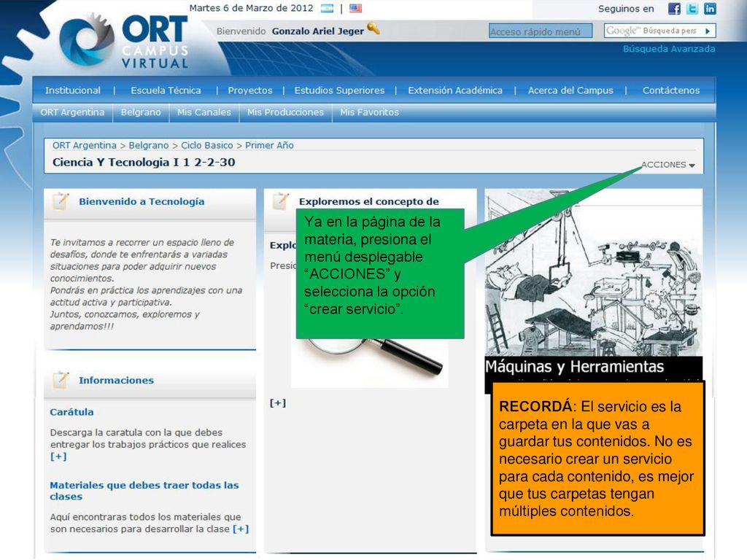747x560 pixels.
Task: Click the date 'Martes 6 de Marzo de 2012'
Action: [251, 8]
